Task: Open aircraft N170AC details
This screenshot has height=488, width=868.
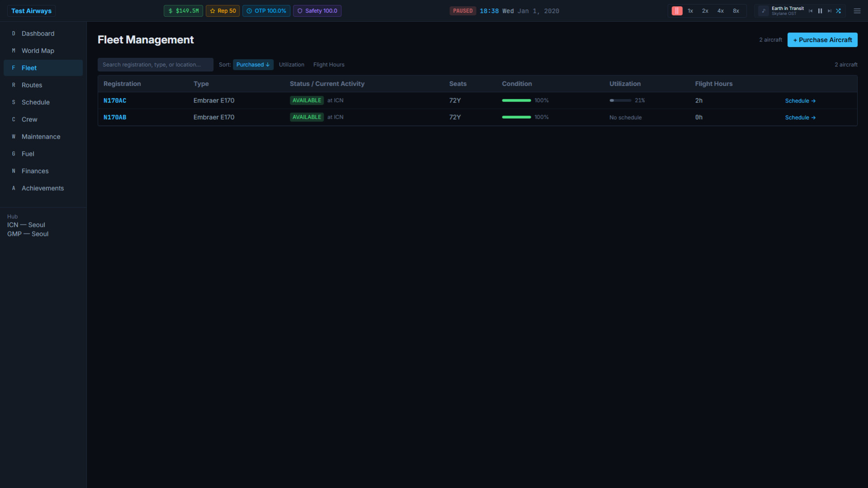Action: pyautogui.click(x=115, y=100)
